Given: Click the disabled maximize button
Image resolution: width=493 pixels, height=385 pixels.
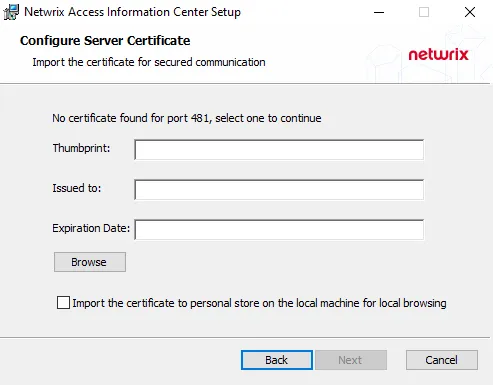Looking at the screenshot, I should pyautogui.click(x=424, y=12).
